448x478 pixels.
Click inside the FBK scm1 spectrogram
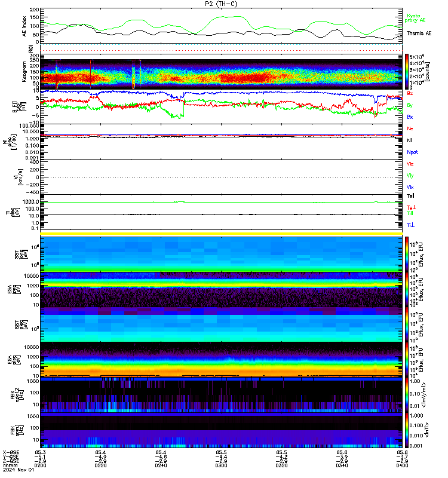click(x=221, y=430)
